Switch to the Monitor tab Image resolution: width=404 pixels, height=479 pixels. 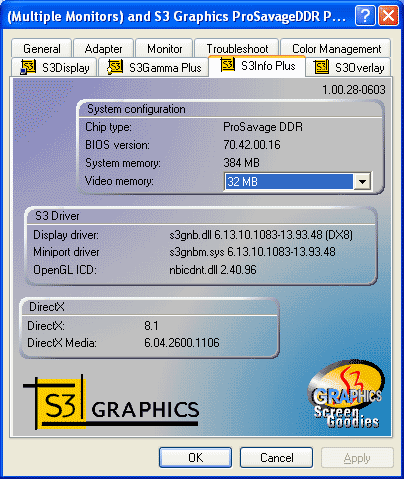[165, 49]
